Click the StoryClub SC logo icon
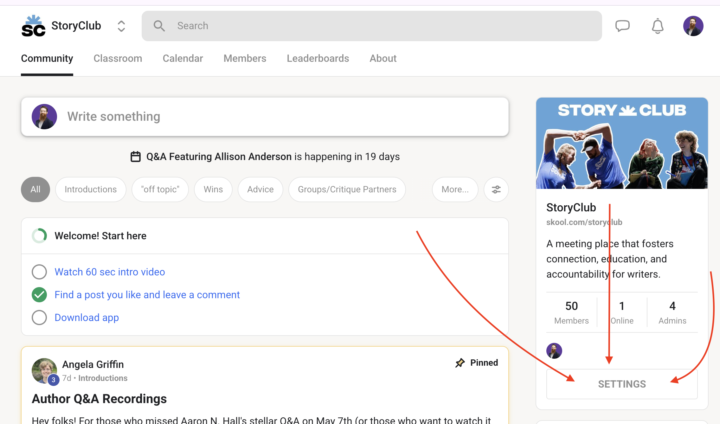The width and height of the screenshot is (720, 424). point(34,26)
